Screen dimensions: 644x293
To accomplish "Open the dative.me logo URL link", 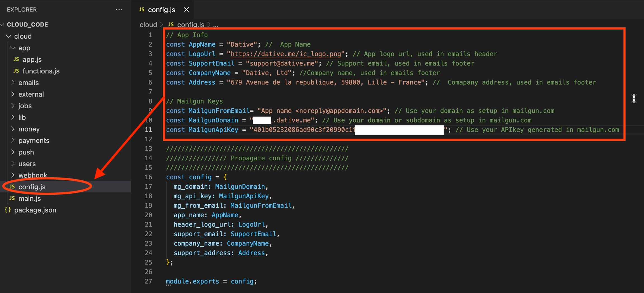I will pos(286,54).
